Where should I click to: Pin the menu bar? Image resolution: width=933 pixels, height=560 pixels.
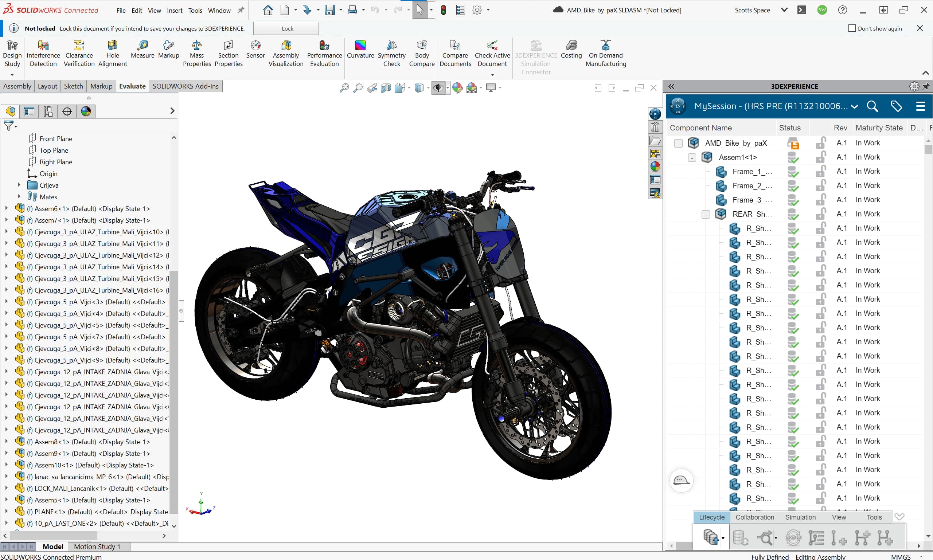[x=241, y=10]
